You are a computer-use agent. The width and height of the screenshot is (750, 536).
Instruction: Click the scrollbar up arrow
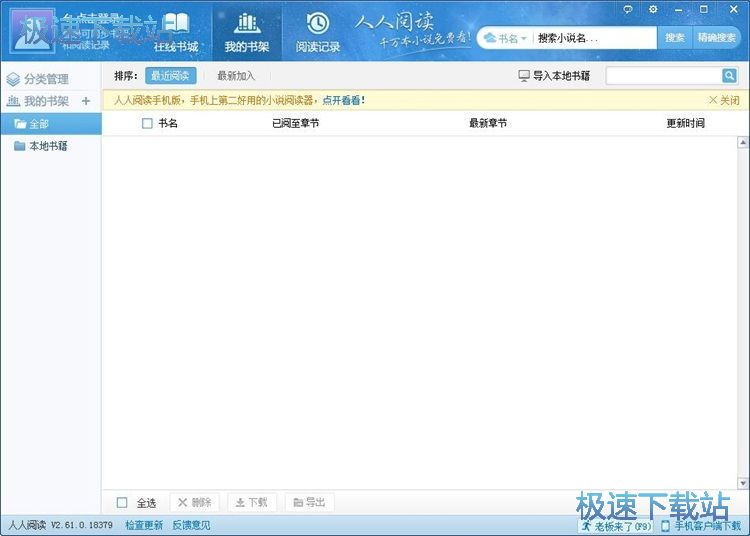[x=743, y=142]
